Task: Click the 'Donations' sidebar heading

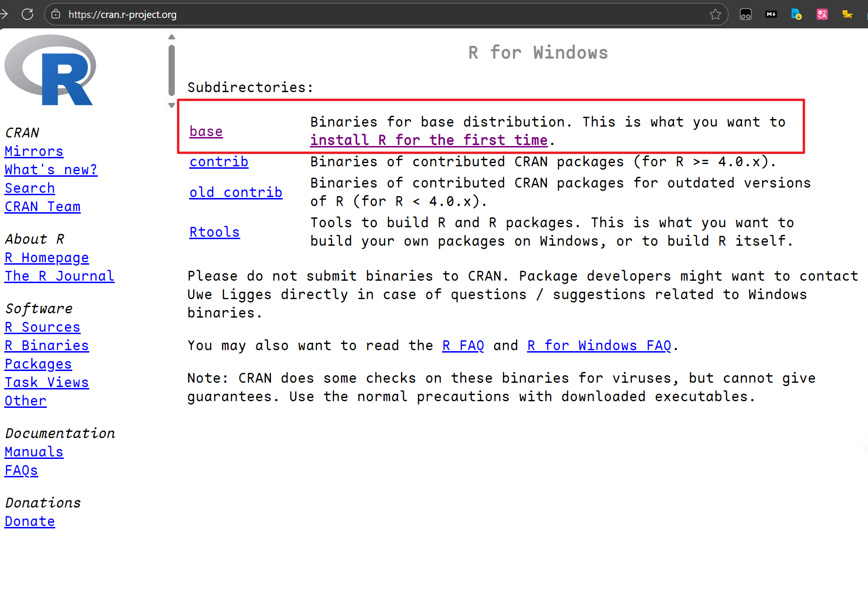Action: coord(43,503)
